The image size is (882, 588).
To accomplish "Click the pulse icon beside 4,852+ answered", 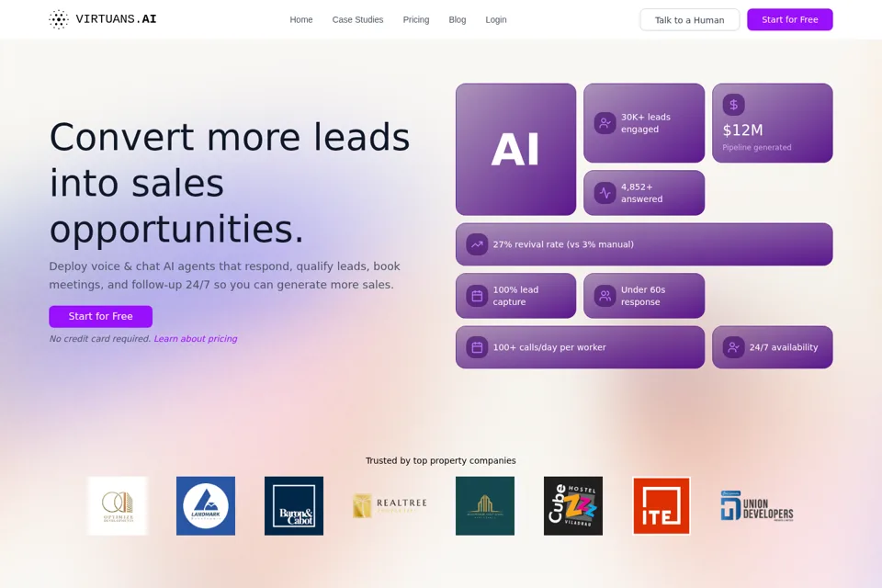I will 605,193.
